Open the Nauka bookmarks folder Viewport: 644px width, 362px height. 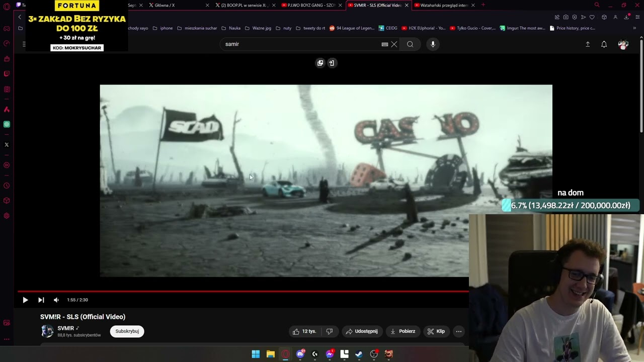point(231,28)
